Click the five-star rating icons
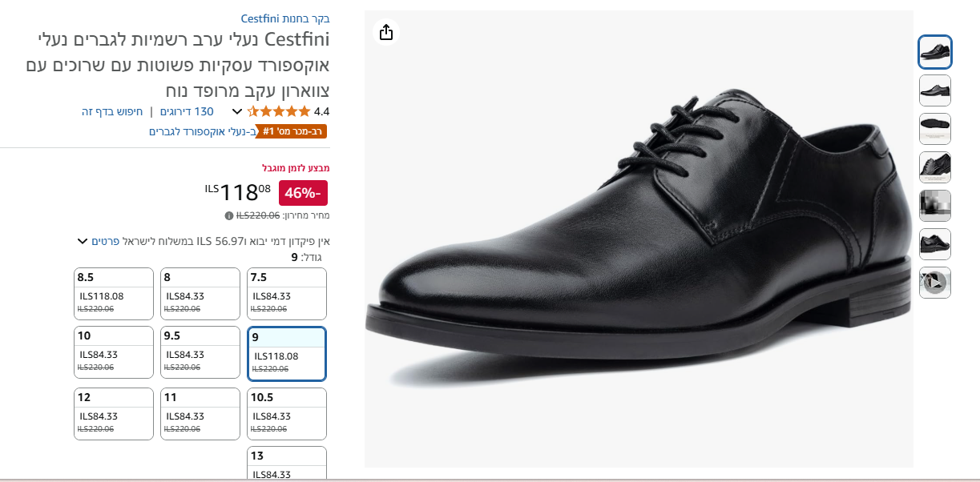 (278, 111)
